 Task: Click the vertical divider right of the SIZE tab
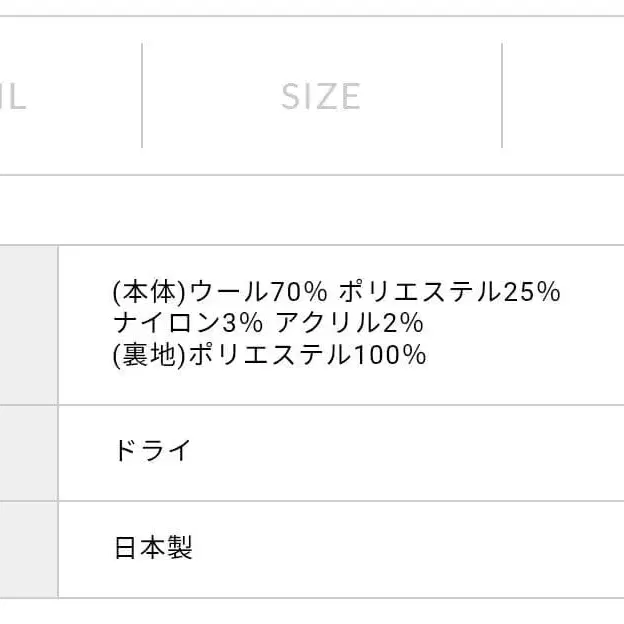(x=502, y=96)
